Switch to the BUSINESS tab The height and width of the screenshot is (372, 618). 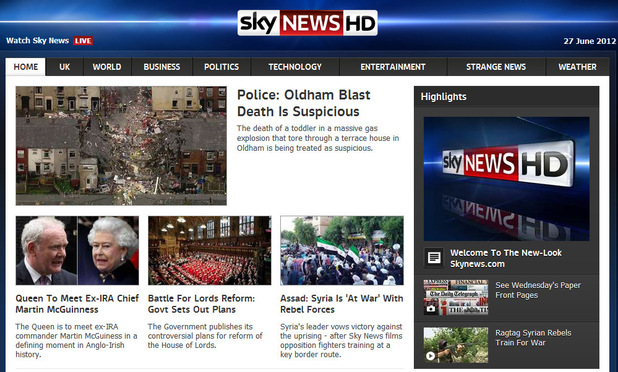(162, 67)
